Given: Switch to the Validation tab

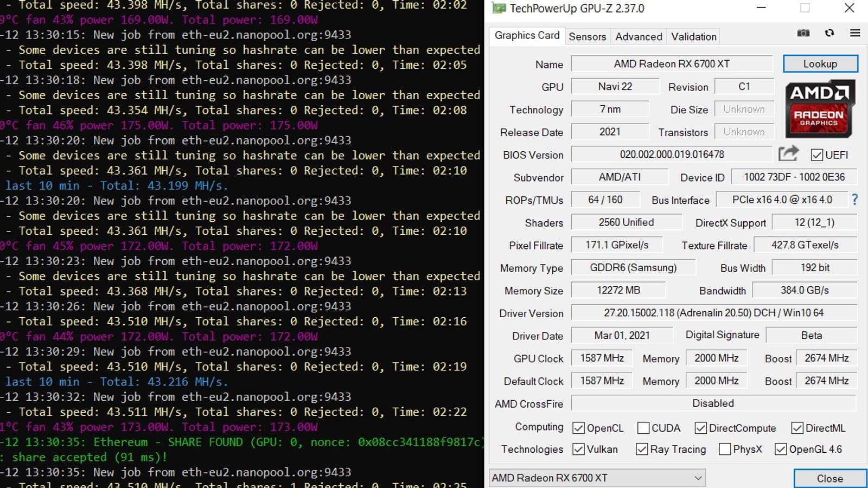Looking at the screenshot, I should click(693, 36).
